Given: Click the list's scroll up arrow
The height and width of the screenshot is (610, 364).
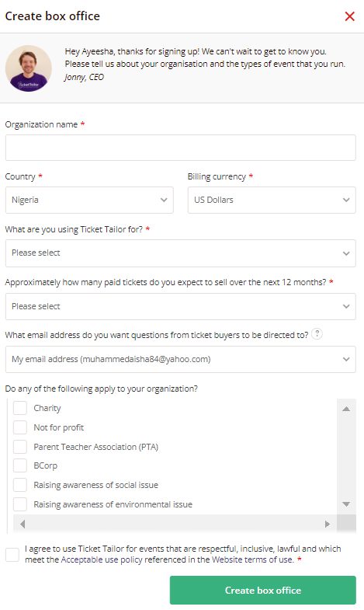Looking at the screenshot, I should pos(346,409).
